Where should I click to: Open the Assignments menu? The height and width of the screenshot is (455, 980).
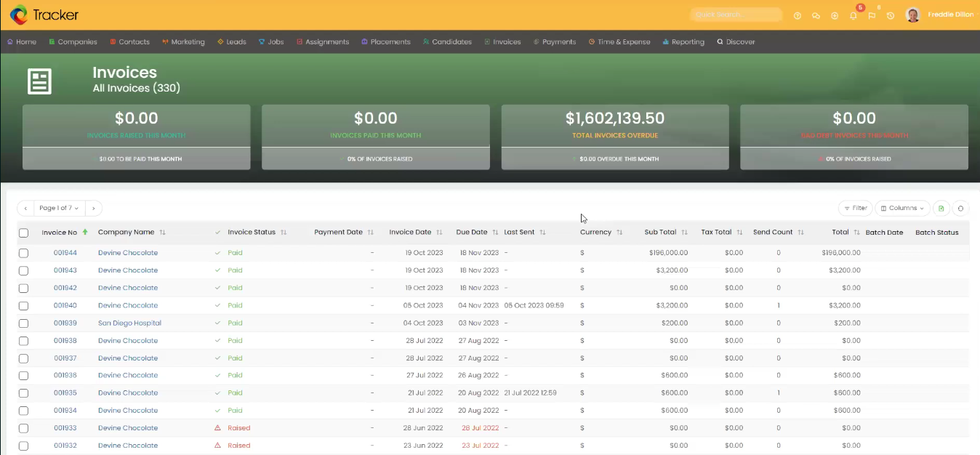[x=323, y=42]
